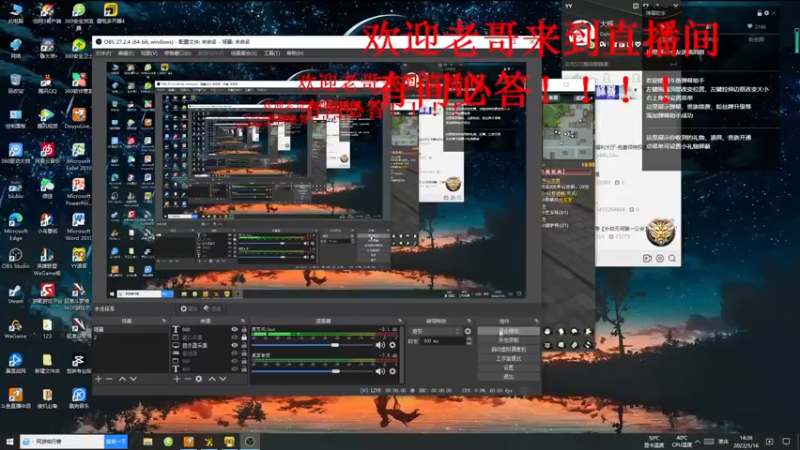Enable 工作室模式 studio mode button
This screenshot has height=450, width=800.
point(508,359)
